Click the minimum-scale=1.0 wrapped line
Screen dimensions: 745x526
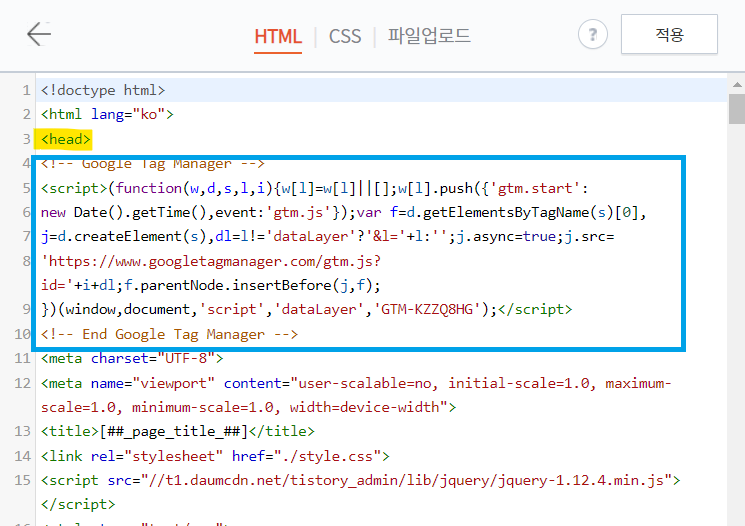pos(248,408)
